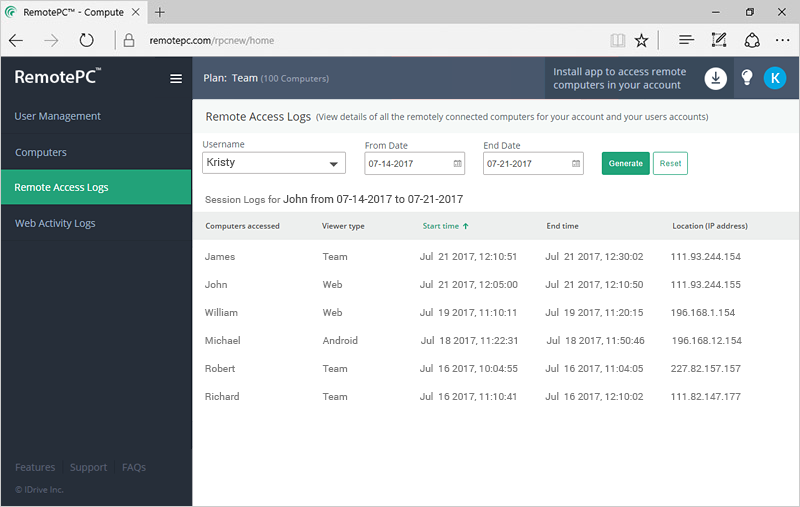The image size is (800, 507).
Task: Sort by Viewer type column header
Action: (343, 226)
